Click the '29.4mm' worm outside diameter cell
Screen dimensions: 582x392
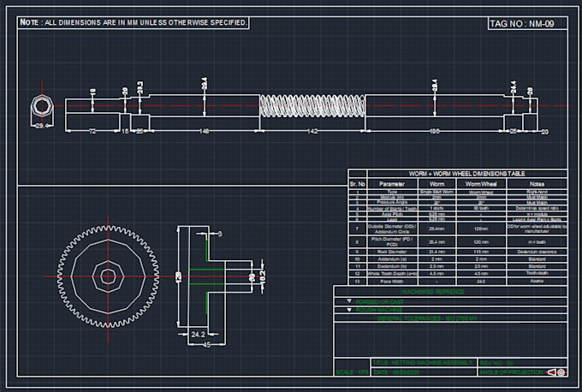(436, 229)
